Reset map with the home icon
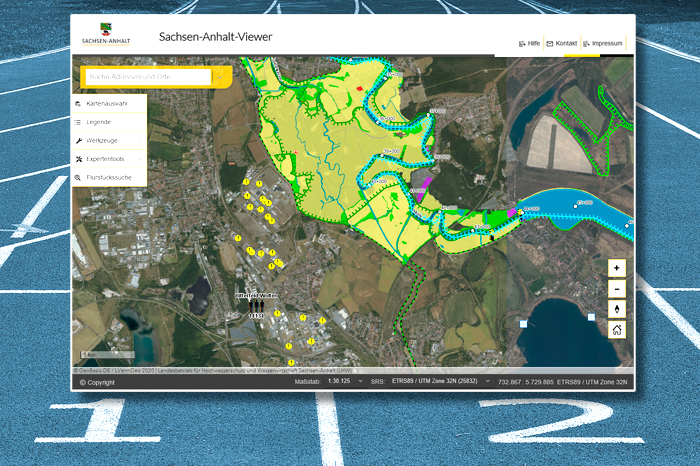The height and width of the screenshot is (466, 700). point(617,329)
